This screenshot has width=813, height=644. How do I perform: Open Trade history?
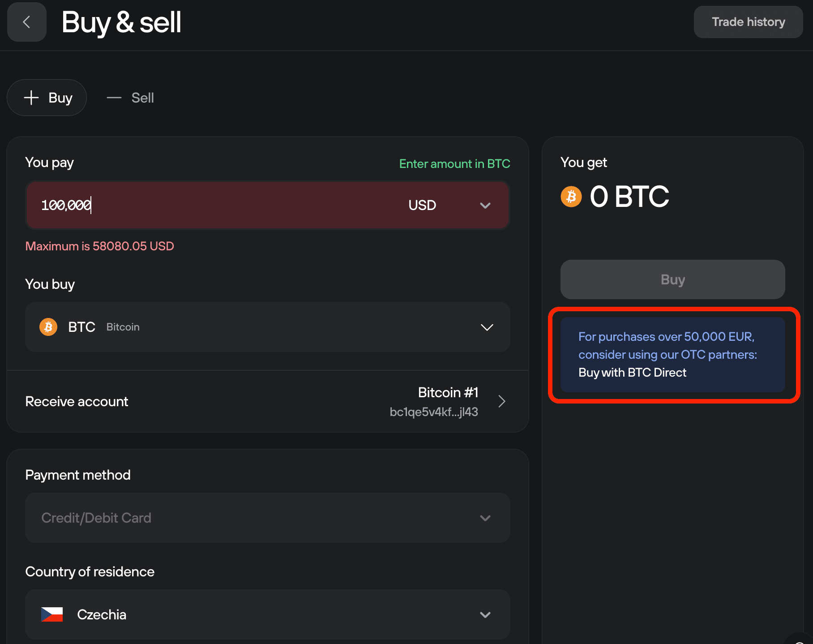[x=748, y=22]
